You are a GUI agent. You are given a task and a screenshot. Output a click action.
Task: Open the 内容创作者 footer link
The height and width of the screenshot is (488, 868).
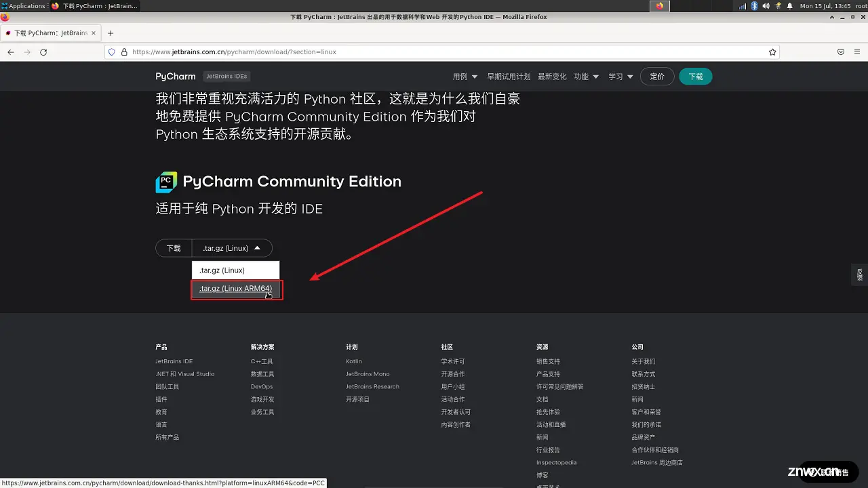[x=456, y=425]
